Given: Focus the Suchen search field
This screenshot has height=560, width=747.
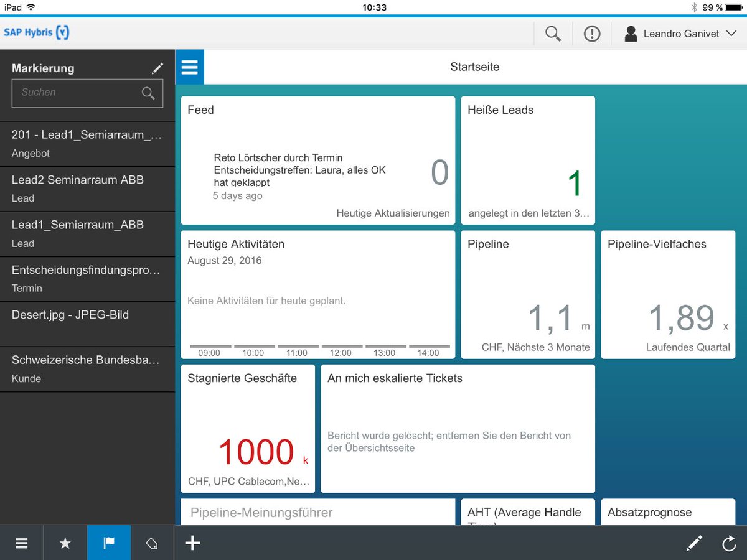Looking at the screenshot, I should pyautogui.click(x=87, y=93).
